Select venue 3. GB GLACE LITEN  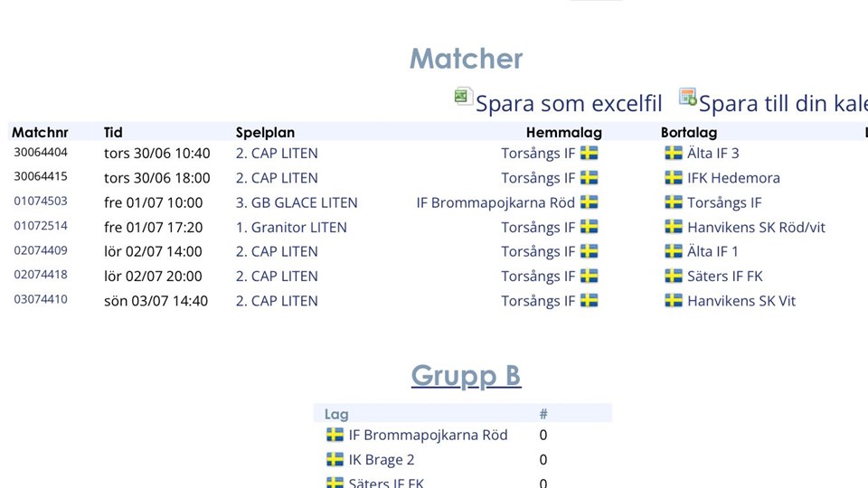(x=297, y=202)
